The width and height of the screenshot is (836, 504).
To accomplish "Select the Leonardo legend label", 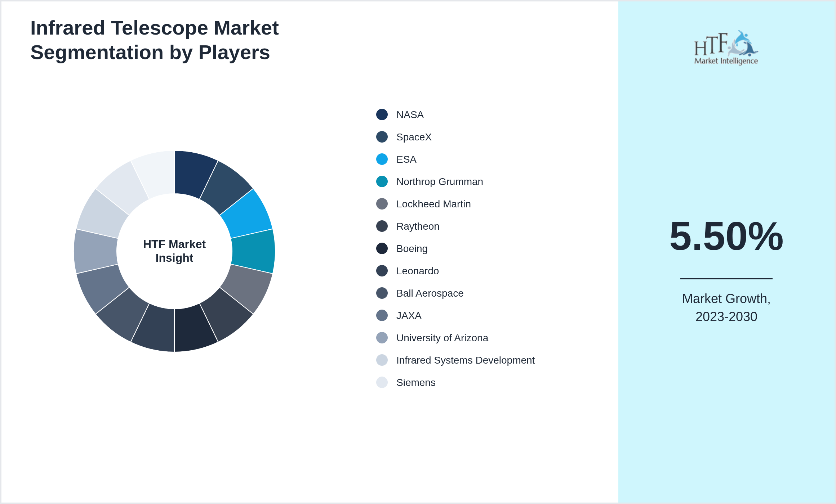I will (418, 271).
